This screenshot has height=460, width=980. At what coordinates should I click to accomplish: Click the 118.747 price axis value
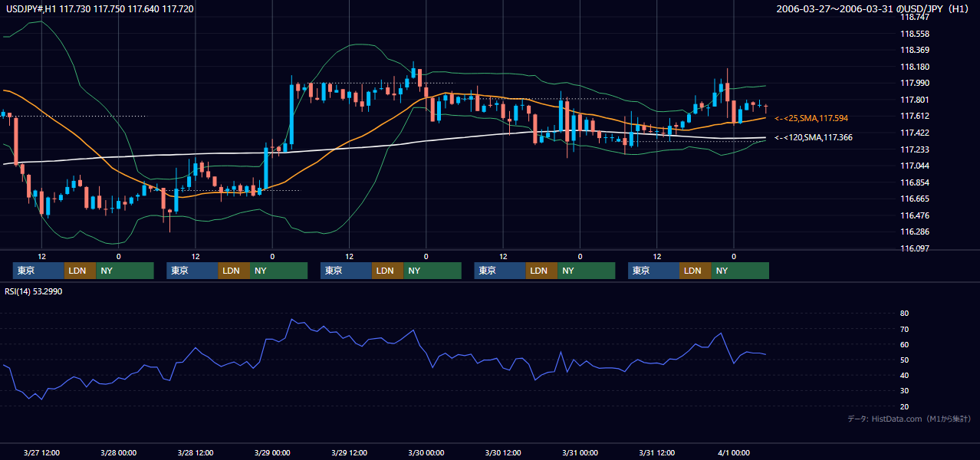(x=914, y=17)
